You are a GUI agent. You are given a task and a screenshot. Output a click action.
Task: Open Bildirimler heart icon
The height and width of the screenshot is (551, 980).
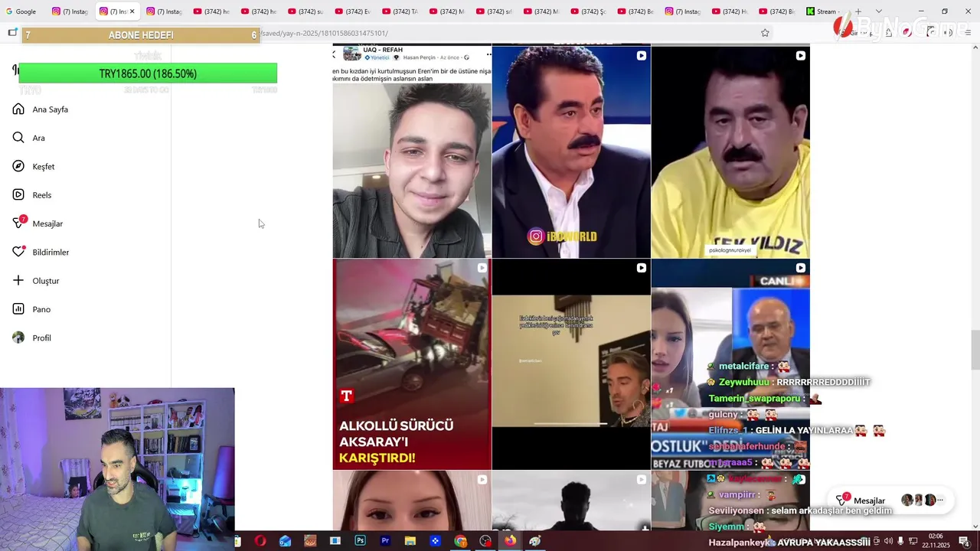18,252
